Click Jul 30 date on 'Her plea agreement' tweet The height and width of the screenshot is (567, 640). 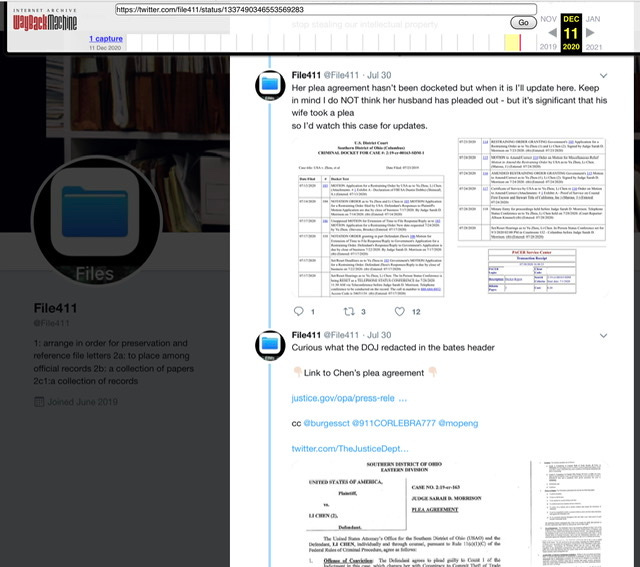click(379, 75)
